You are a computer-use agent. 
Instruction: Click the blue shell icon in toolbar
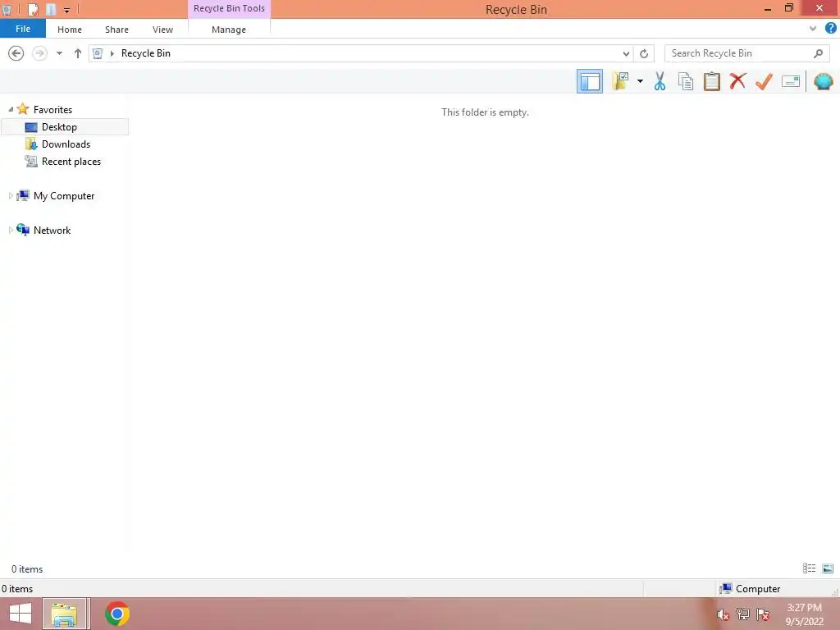[x=824, y=81]
